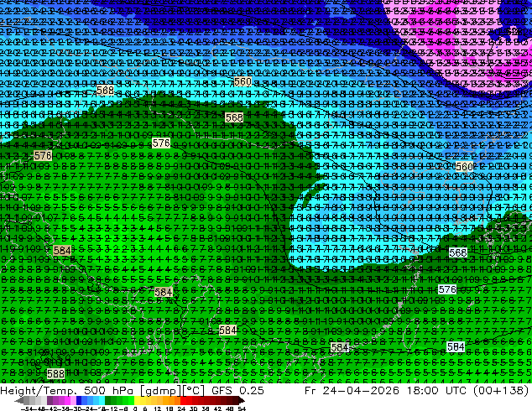Click the yellow swatch above legend value 0
532x411 pixels.
pos(137,401)
